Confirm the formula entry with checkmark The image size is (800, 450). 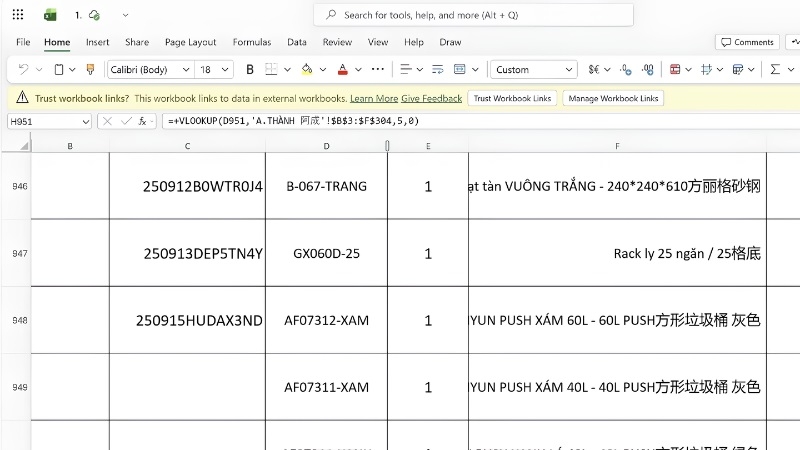click(126, 121)
